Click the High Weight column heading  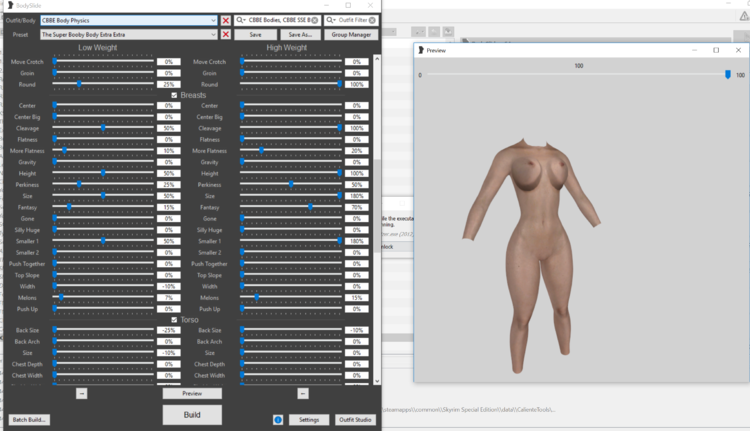tap(287, 47)
